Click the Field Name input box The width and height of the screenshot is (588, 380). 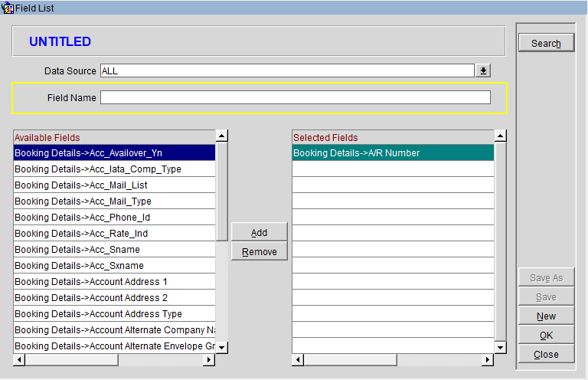point(295,98)
